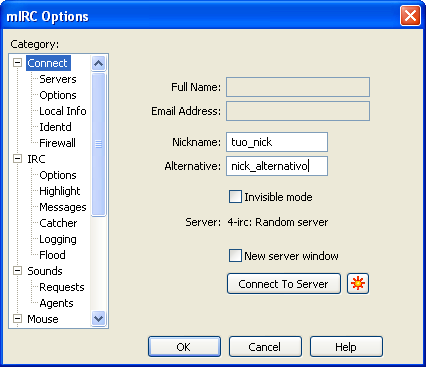Click the '4-irc: Random server' text
The image size is (426, 367).
pos(278,222)
